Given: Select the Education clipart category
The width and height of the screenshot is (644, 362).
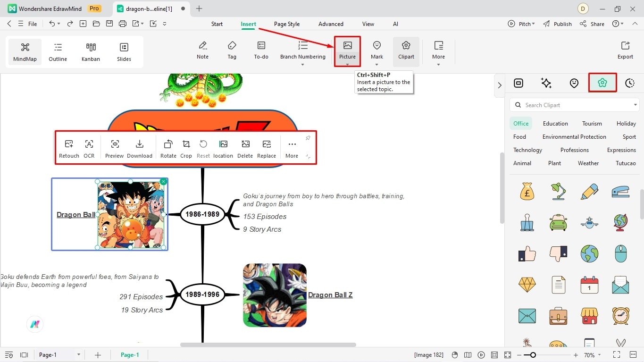Looking at the screenshot, I should coord(555,124).
